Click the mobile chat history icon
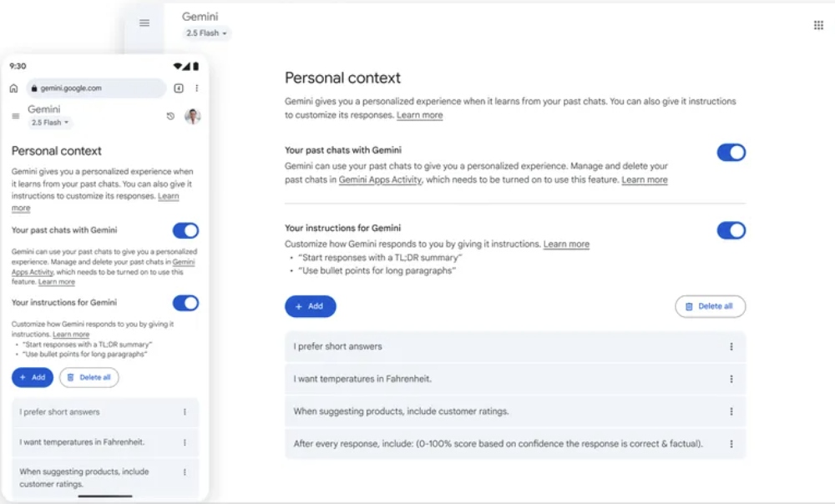This screenshot has width=835, height=504. pos(170,116)
